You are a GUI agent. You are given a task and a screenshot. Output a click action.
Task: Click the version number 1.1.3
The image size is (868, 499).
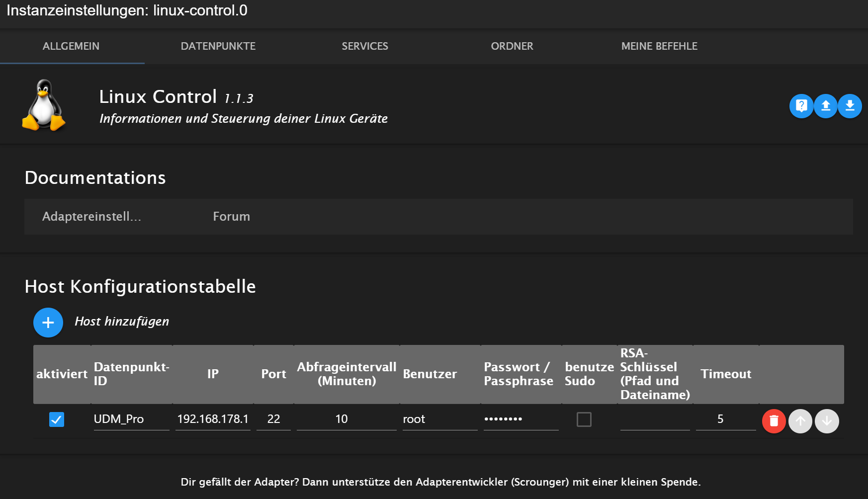pyautogui.click(x=239, y=98)
